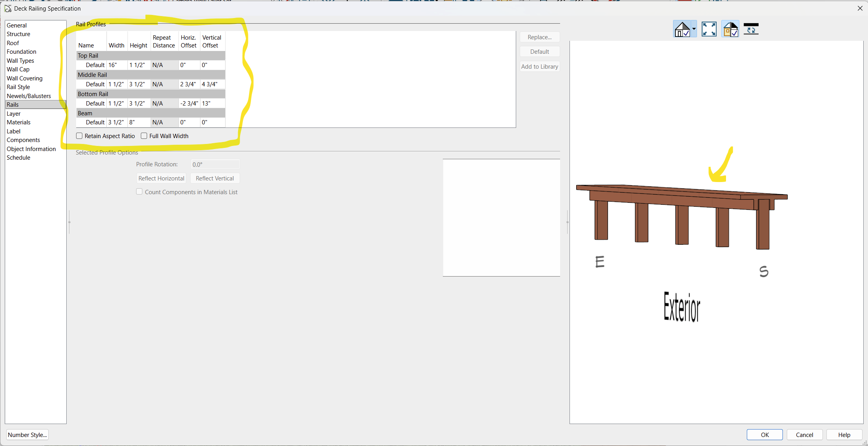Go to the Rail Style panel

(18, 87)
